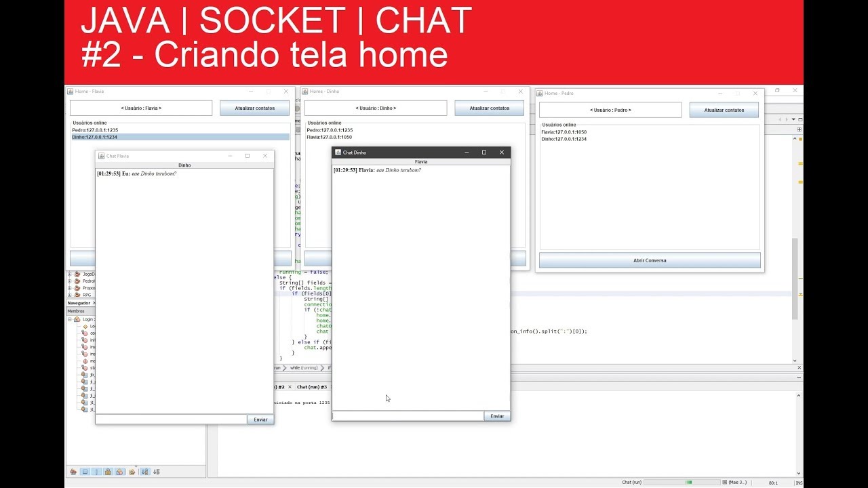Click the editor scroll documents left arrow
868x488 pixels.
click(x=781, y=119)
